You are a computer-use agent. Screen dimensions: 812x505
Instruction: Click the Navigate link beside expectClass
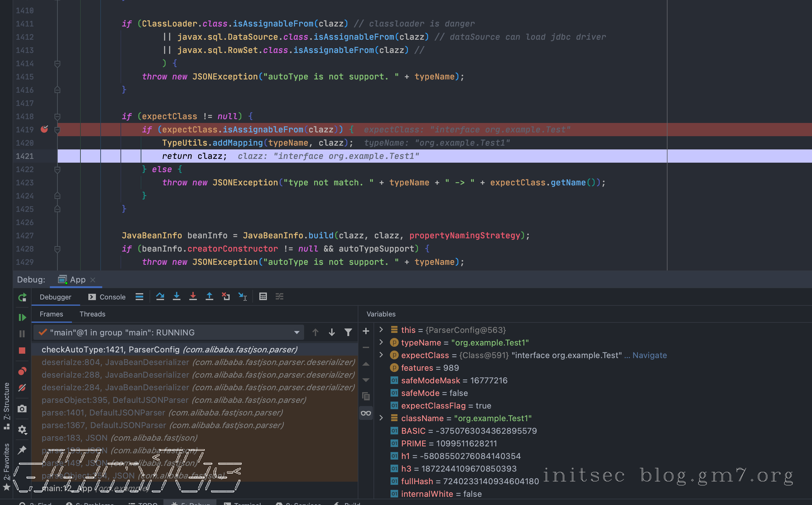coord(649,355)
